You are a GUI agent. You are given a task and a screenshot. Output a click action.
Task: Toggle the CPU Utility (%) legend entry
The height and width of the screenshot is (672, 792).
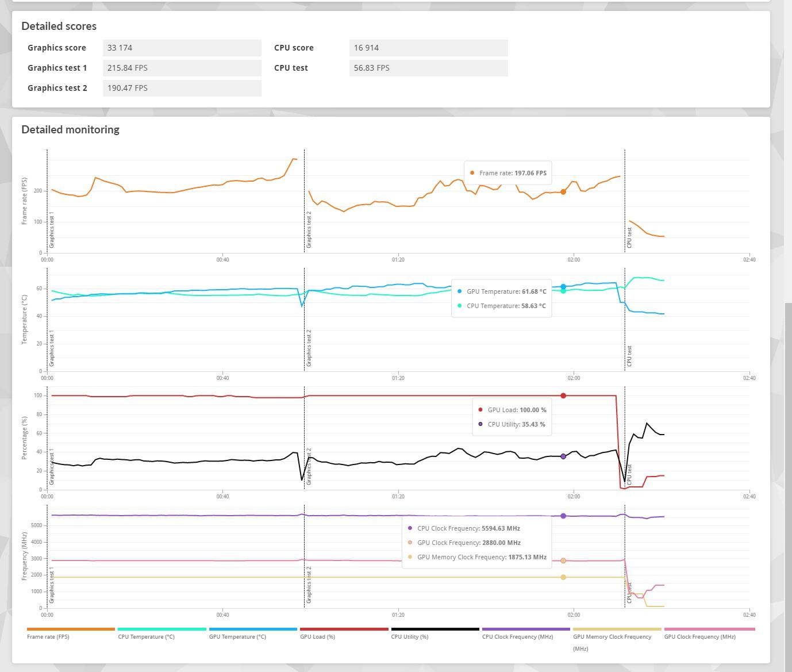[435, 633]
